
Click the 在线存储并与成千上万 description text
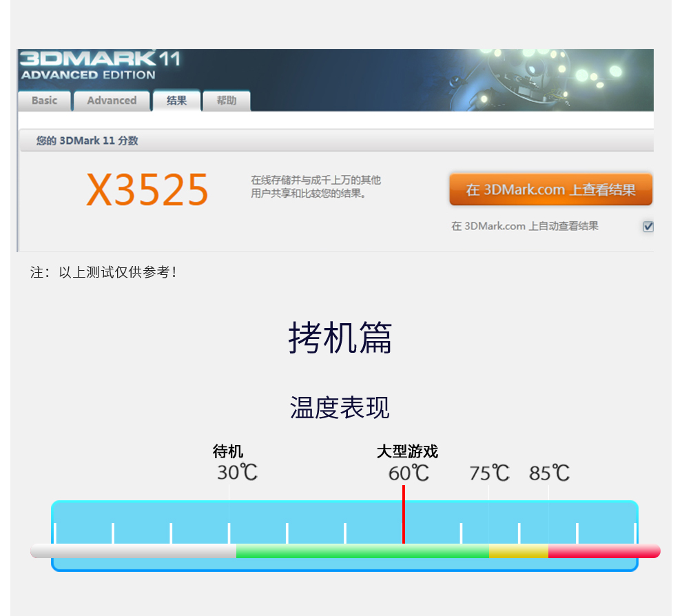(x=316, y=187)
